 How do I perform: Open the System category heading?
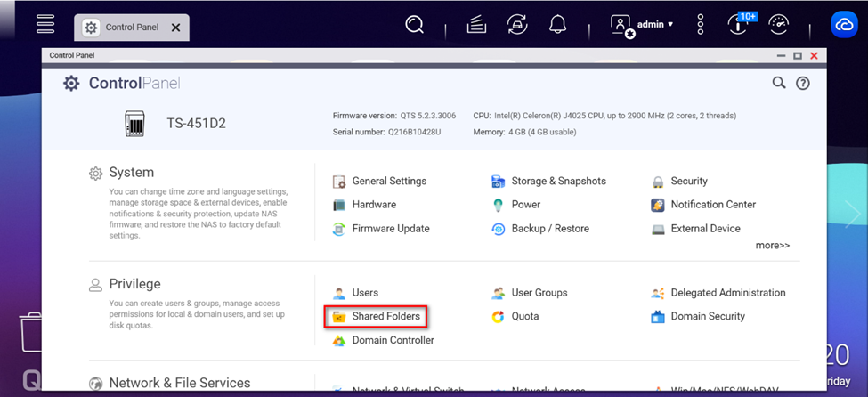point(131,173)
